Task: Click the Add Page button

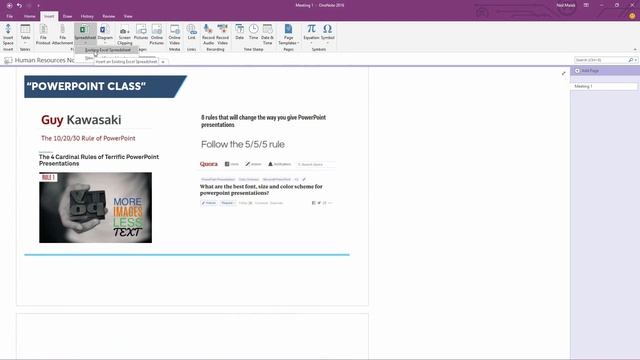Action: (x=587, y=71)
